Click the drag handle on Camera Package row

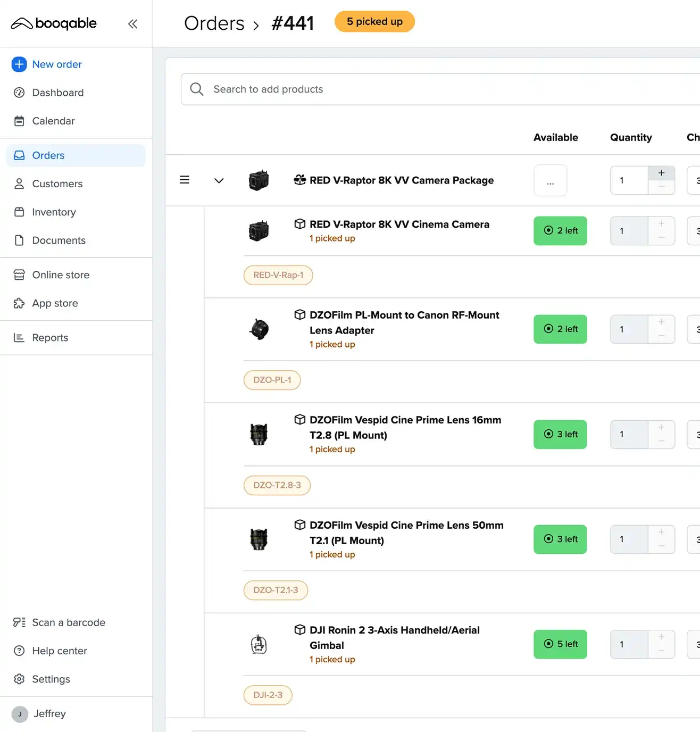pos(185,180)
